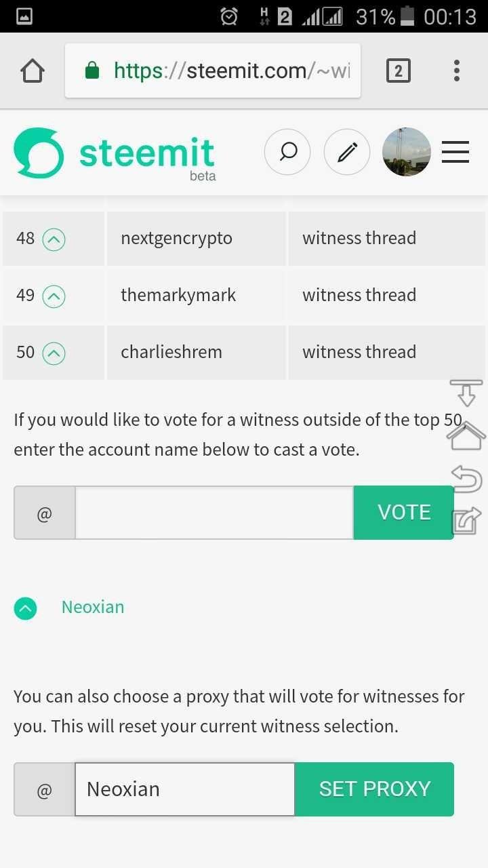Tap the floating share overlay icon
488x868 pixels.
(x=466, y=521)
